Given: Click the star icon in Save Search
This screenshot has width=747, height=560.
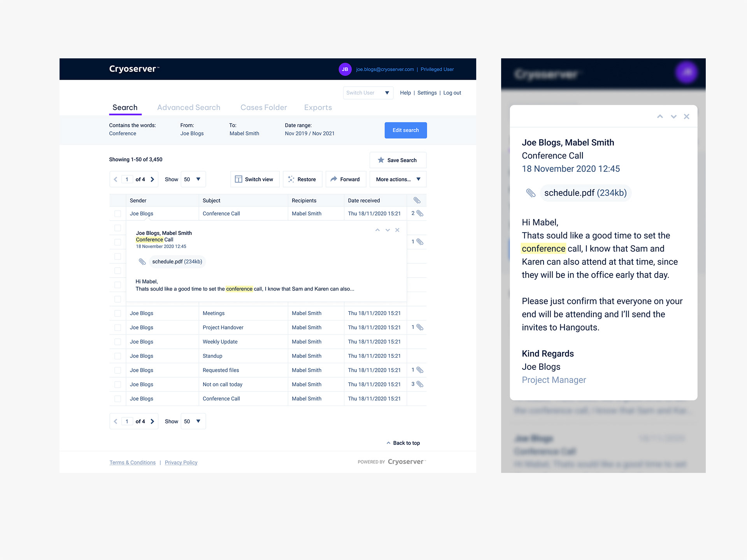Looking at the screenshot, I should pos(381,160).
